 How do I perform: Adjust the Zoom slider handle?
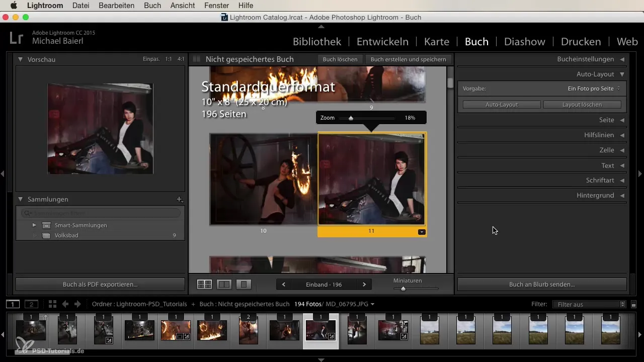pos(351,118)
